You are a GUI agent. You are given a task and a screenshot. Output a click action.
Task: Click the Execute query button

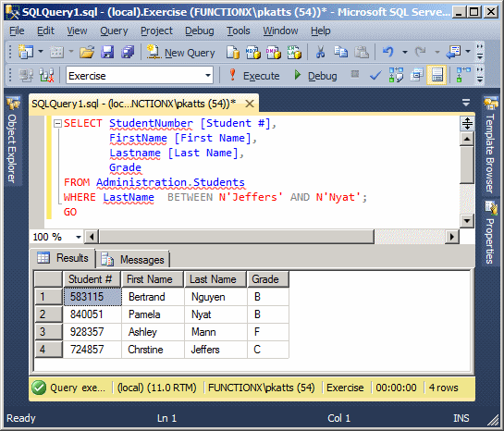tap(254, 76)
